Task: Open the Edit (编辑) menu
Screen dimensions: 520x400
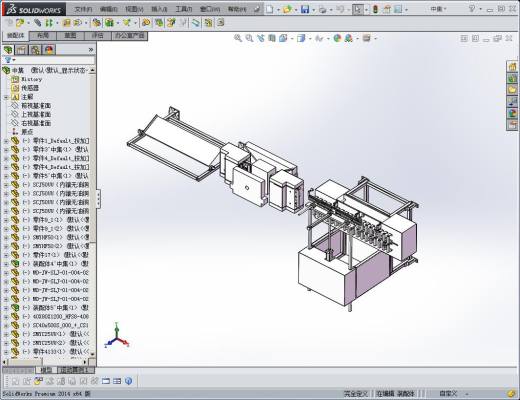Action: pos(109,9)
